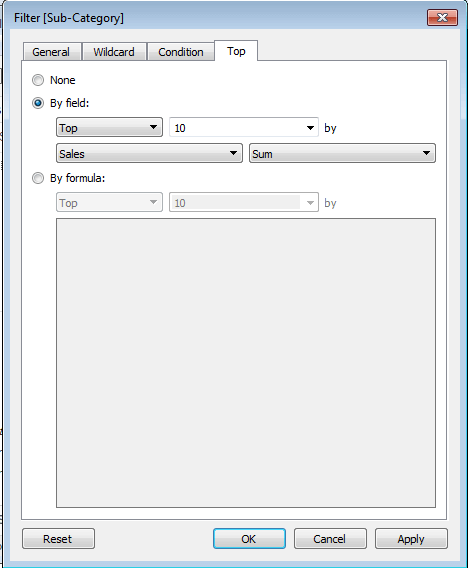Close the Filter dialog with the X icon
The image size is (468, 568).
point(442,17)
